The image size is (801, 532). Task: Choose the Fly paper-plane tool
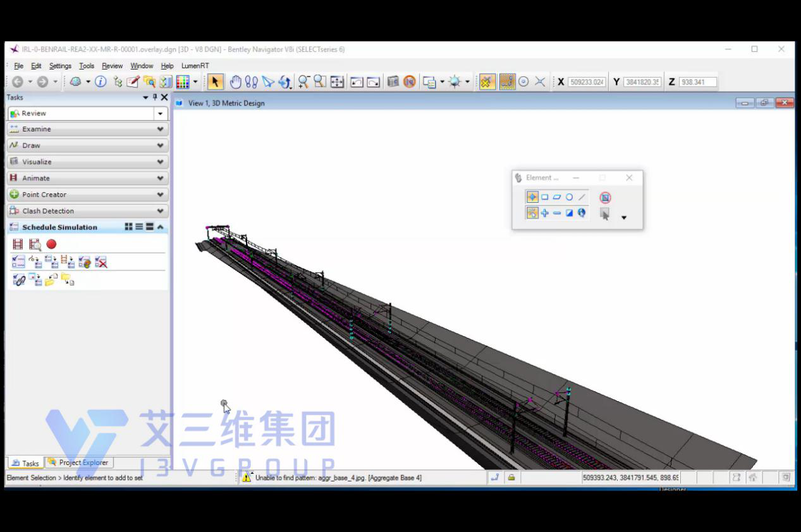pyautogui.click(x=268, y=82)
